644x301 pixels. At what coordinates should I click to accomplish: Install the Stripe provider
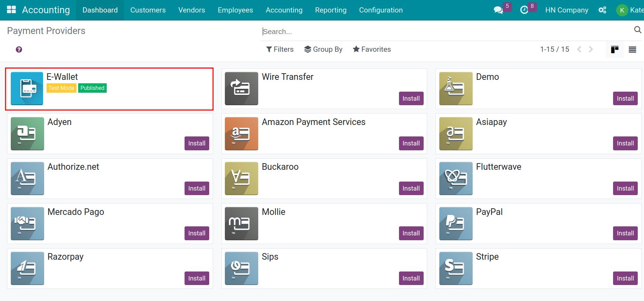625,278
